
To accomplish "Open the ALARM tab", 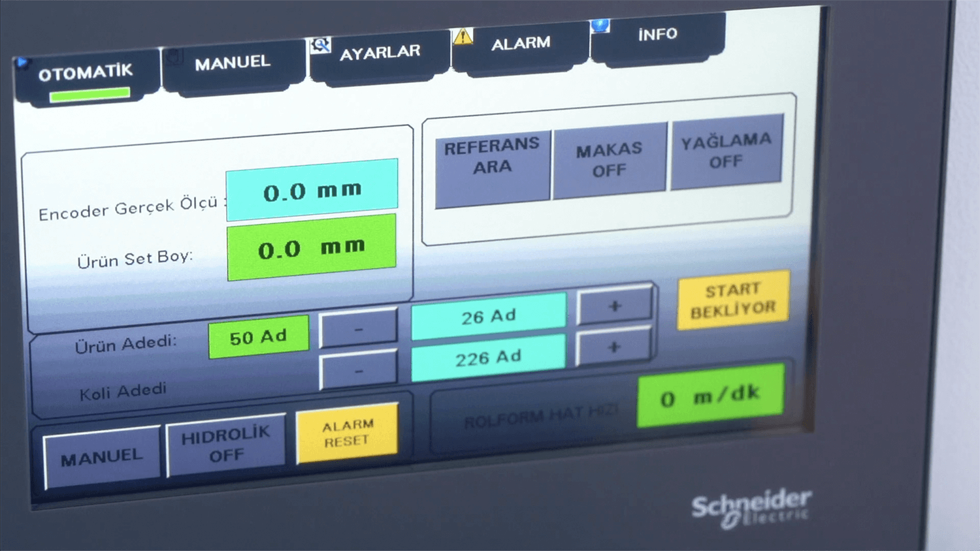I will click(521, 44).
